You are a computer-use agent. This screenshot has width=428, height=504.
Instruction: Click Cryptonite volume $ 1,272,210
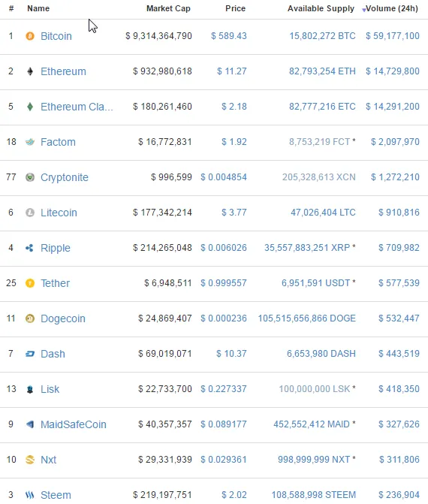(395, 177)
